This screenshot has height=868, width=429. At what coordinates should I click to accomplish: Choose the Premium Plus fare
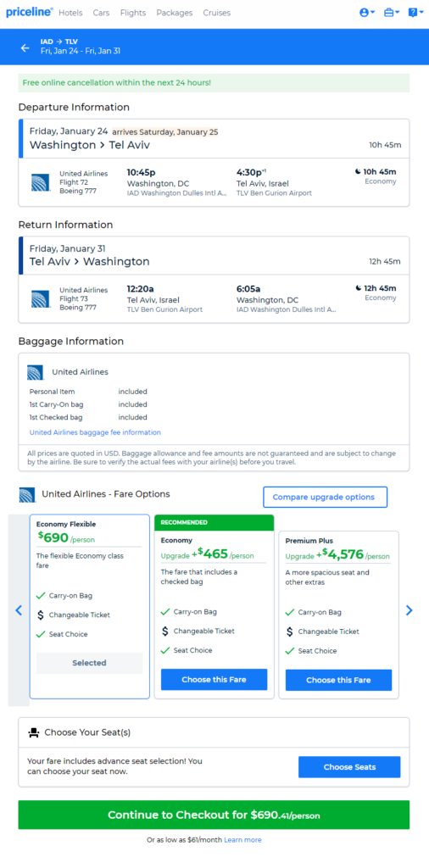pos(339,680)
